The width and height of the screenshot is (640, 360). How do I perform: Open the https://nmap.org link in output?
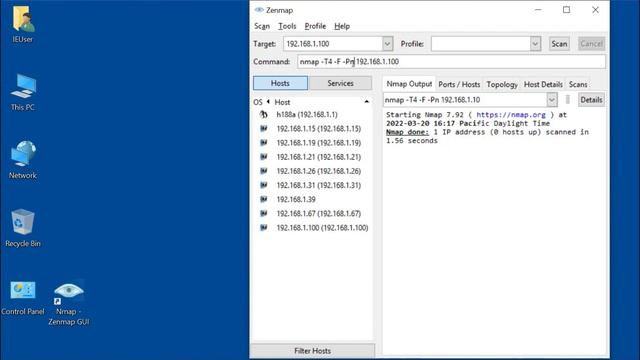tap(511, 115)
